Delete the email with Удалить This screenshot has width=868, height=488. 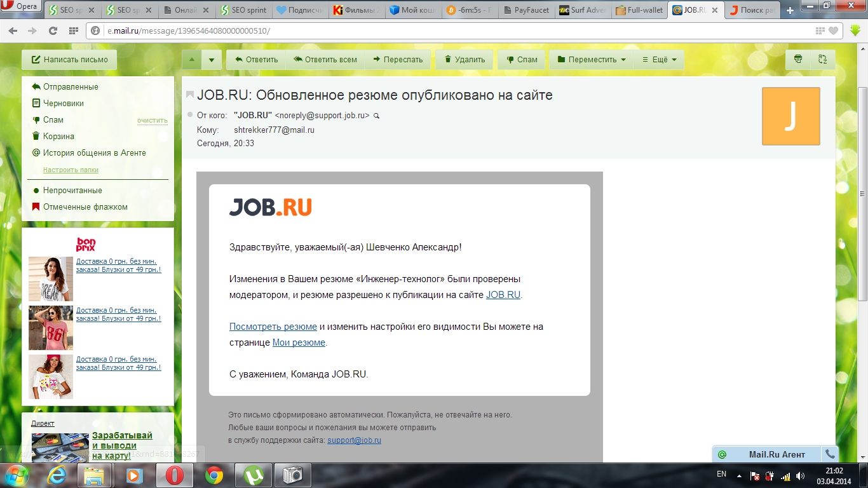pos(465,60)
